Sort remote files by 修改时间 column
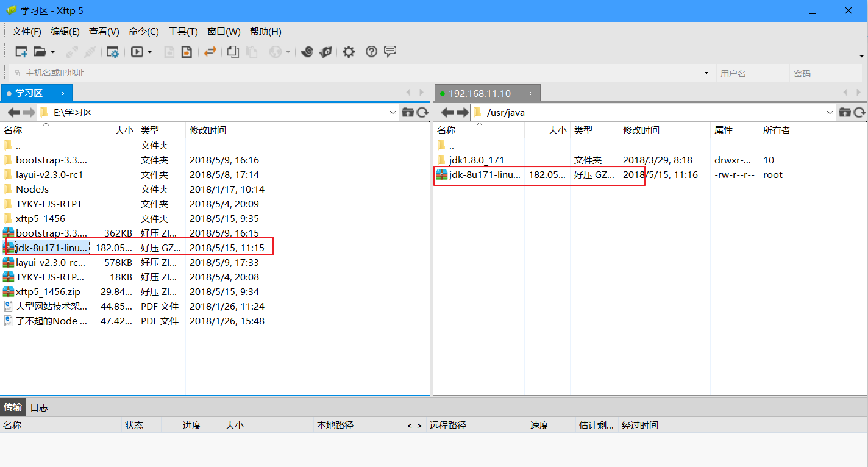The height and width of the screenshot is (467, 868). point(664,130)
